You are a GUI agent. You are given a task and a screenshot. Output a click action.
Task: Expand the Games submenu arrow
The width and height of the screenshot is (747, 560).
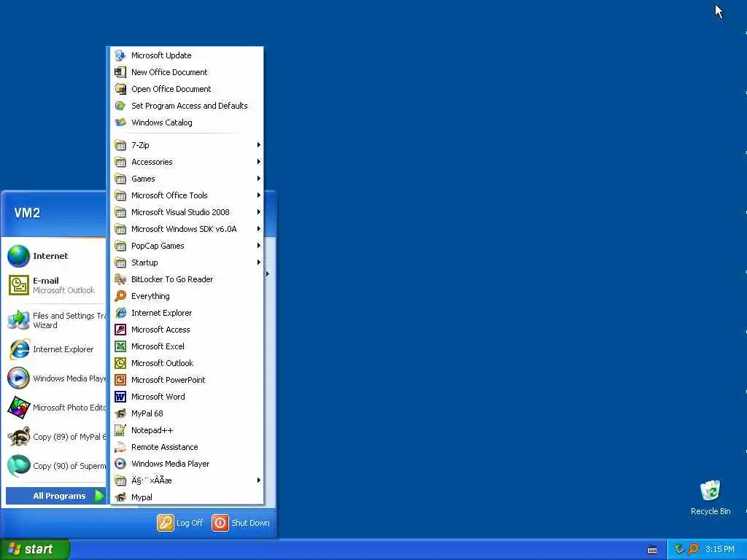[x=259, y=179]
